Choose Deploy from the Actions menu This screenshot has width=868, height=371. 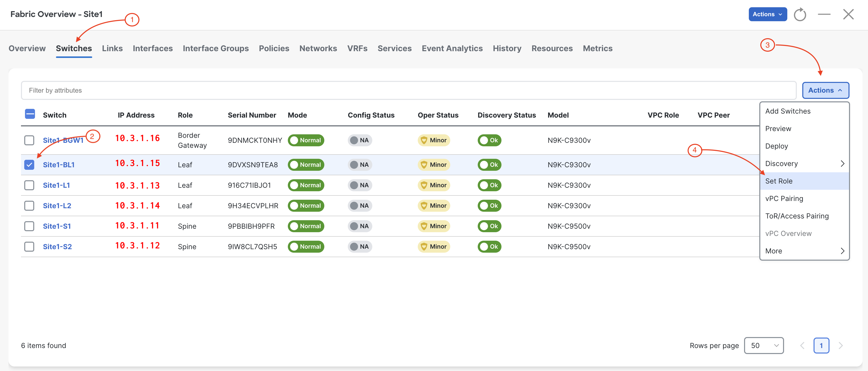tap(804, 146)
